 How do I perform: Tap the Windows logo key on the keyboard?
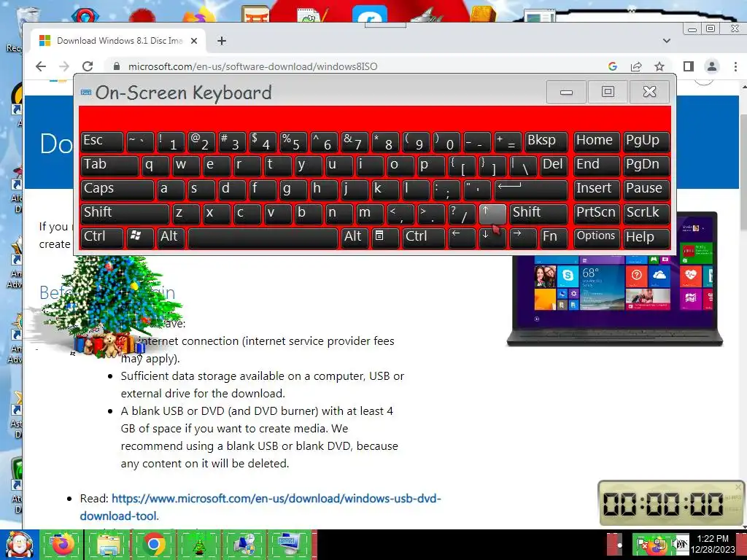coord(140,238)
